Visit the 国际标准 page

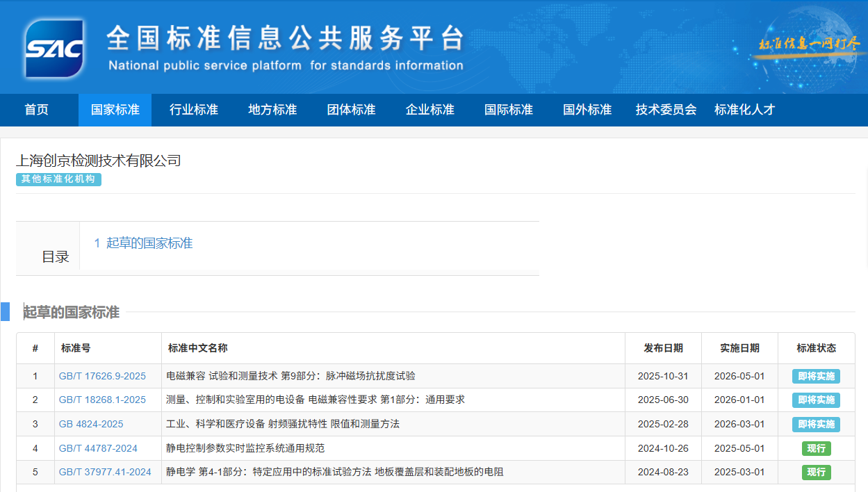pos(508,109)
